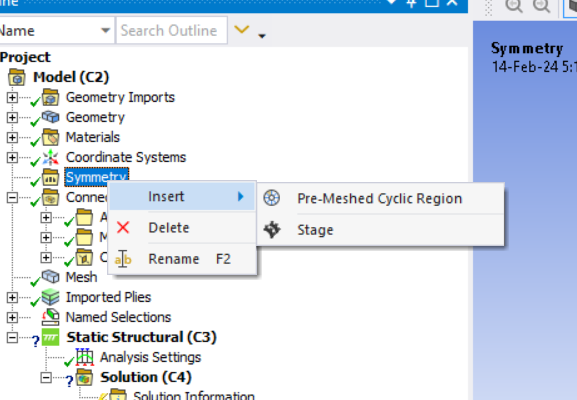Click the Analysis Settings icon
The height and width of the screenshot is (400, 577).
point(85,357)
